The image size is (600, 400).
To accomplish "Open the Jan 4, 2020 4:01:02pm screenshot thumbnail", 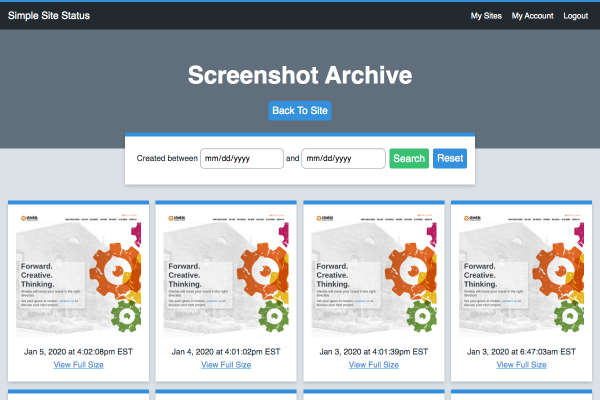I will 226,274.
